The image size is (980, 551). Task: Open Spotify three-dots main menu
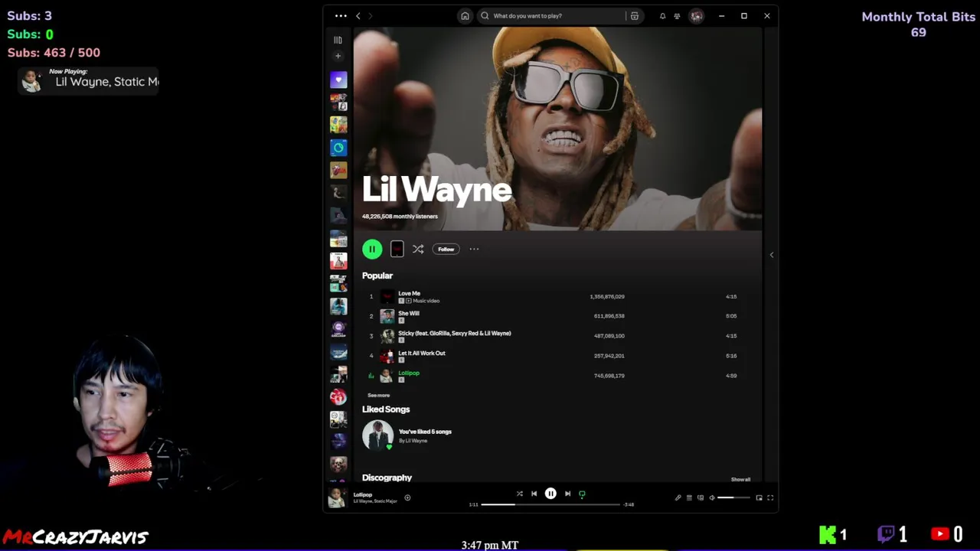(x=341, y=15)
